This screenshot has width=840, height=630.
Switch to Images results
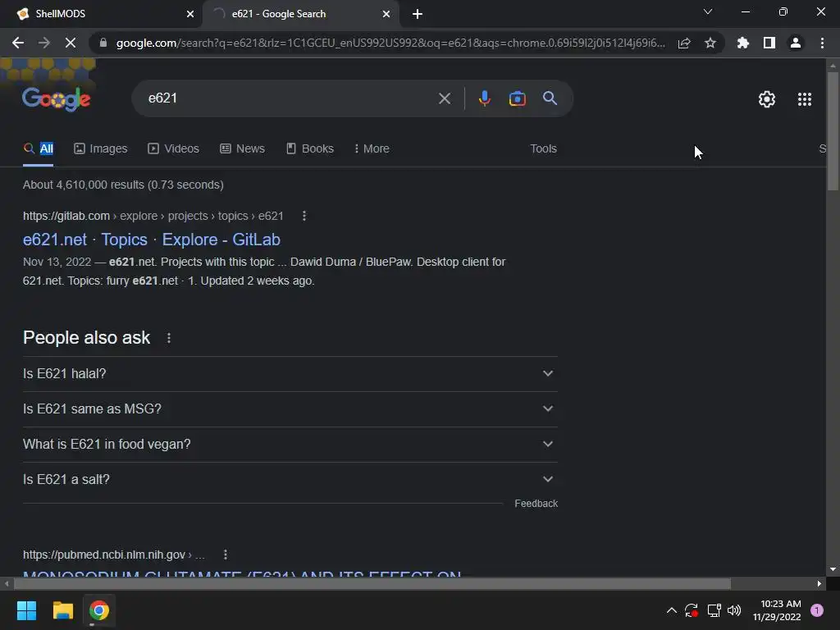(x=101, y=149)
